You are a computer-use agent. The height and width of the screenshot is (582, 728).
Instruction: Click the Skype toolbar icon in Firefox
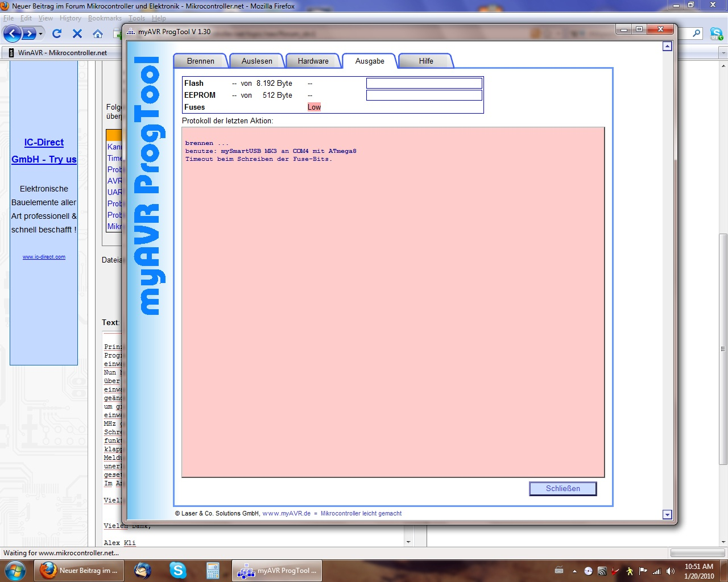(x=716, y=34)
